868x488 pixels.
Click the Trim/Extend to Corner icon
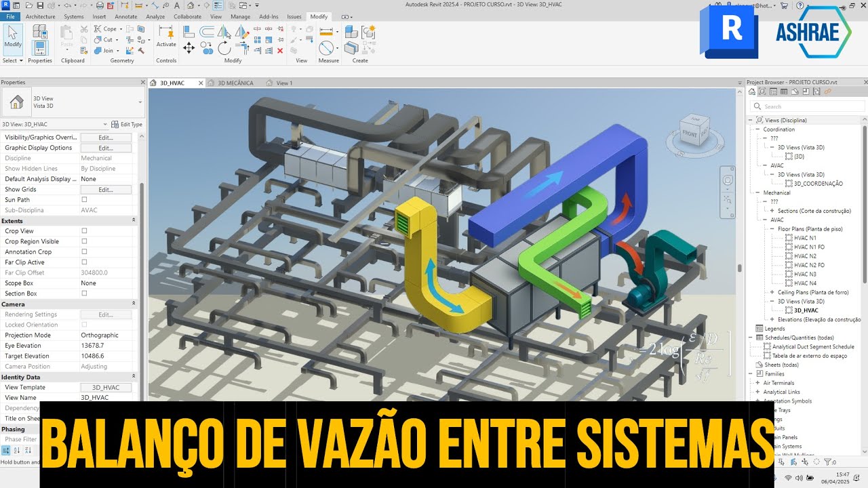point(243,48)
